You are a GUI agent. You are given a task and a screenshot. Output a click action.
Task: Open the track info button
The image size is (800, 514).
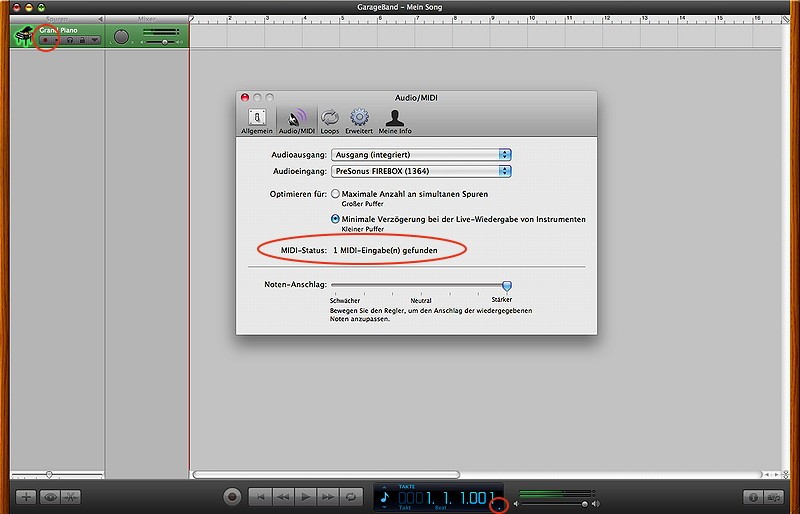753,497
